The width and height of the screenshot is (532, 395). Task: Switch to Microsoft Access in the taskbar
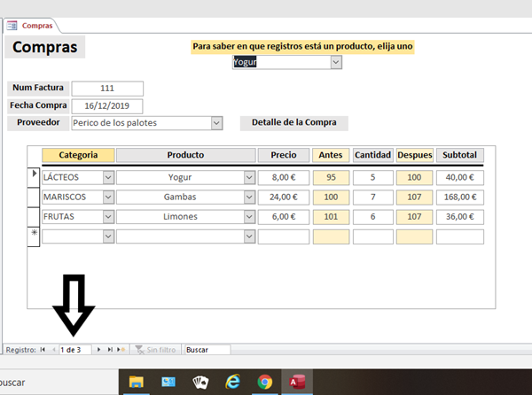297,382
